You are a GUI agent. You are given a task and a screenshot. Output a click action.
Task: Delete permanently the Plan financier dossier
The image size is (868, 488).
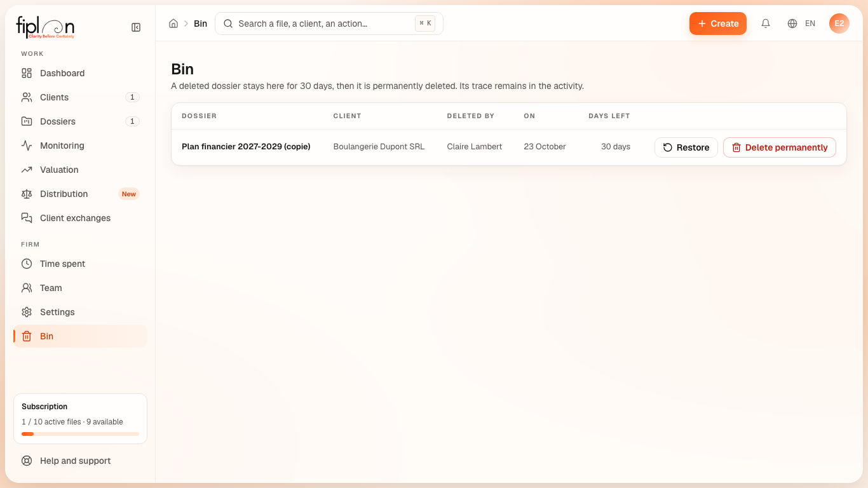pyautogui.click(x=780, y=147)
